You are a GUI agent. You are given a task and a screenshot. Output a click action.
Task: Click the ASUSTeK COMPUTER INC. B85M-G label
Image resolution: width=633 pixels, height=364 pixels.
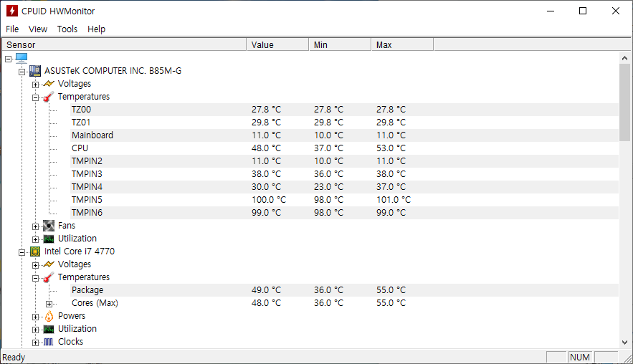tap(113, 71)
